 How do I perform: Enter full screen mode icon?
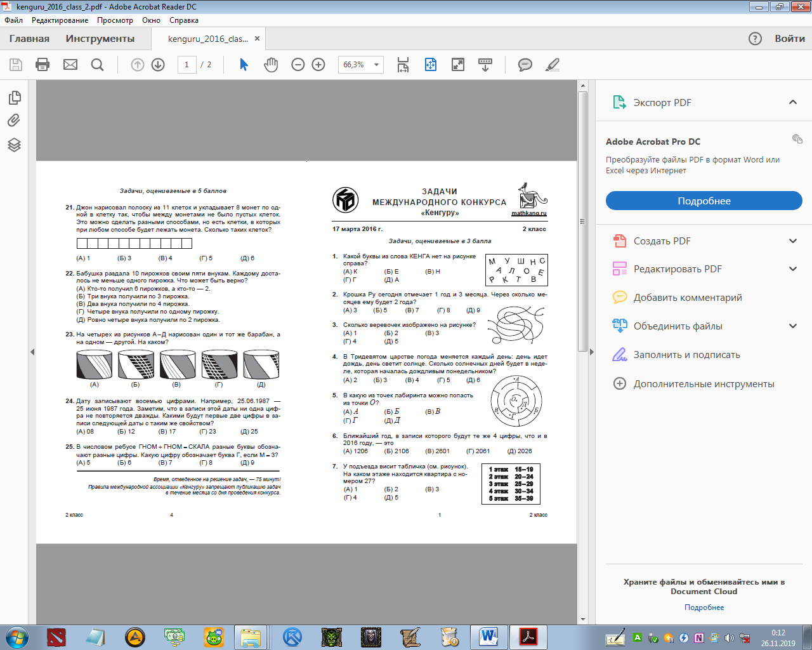(x=457, y=65)
